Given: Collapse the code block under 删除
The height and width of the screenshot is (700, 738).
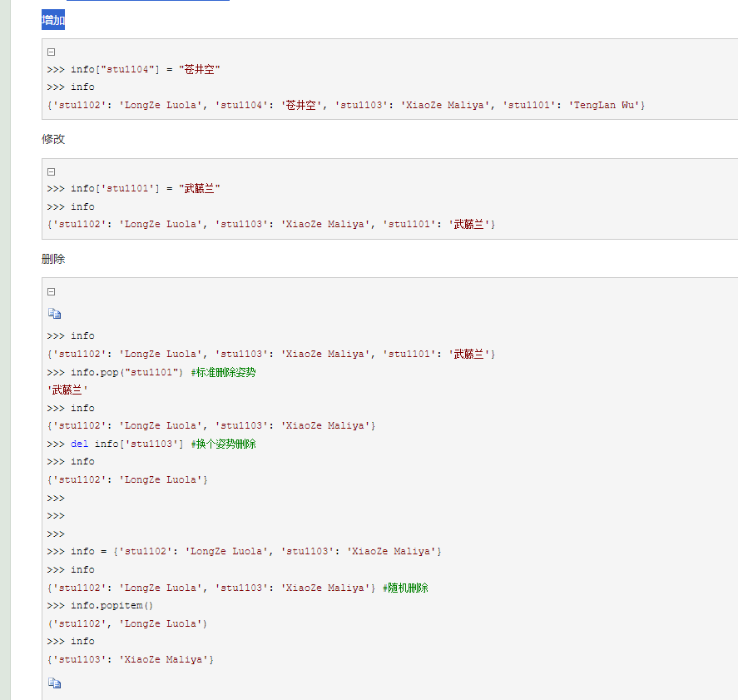Looking at the screenshot, I should pos(51,291).
